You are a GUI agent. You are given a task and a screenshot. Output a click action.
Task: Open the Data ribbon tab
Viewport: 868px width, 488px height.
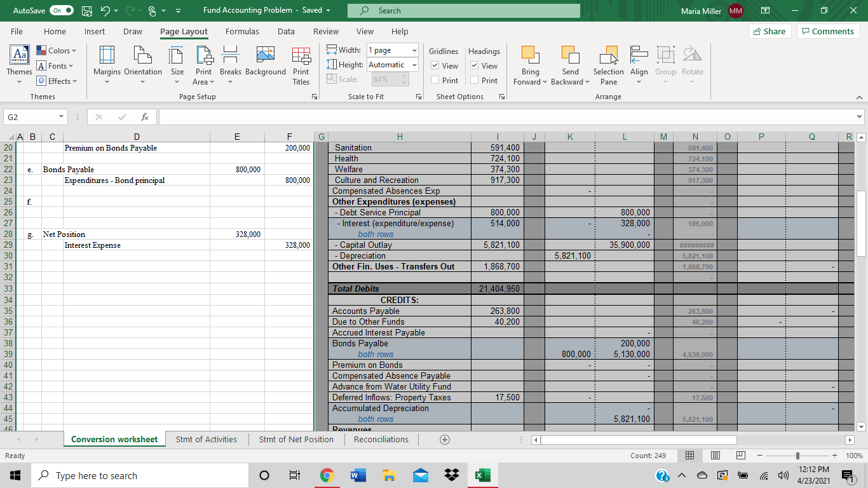(x=286, y=31)
